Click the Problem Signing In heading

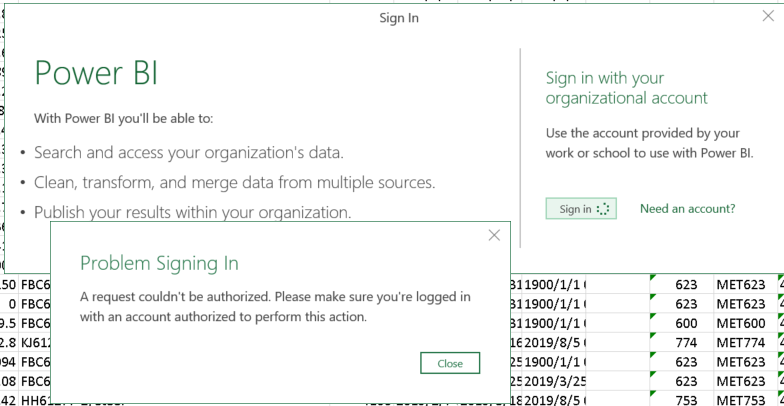coord(160,264)
